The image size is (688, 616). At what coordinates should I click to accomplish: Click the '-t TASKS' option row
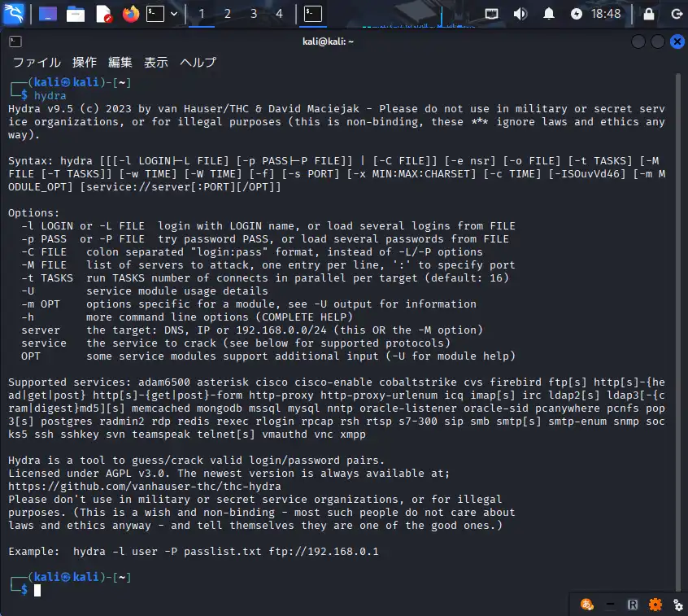[265, 278]
